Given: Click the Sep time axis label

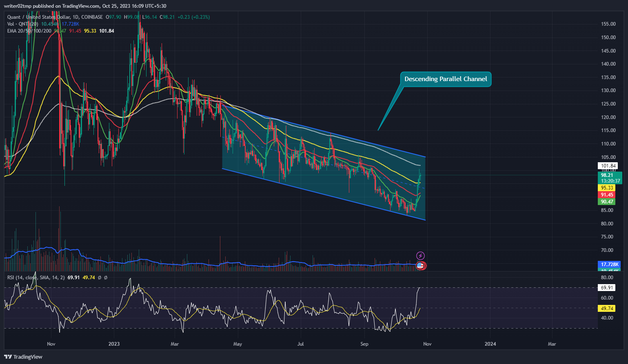Looking at the screenshot, I should [364, 344].
